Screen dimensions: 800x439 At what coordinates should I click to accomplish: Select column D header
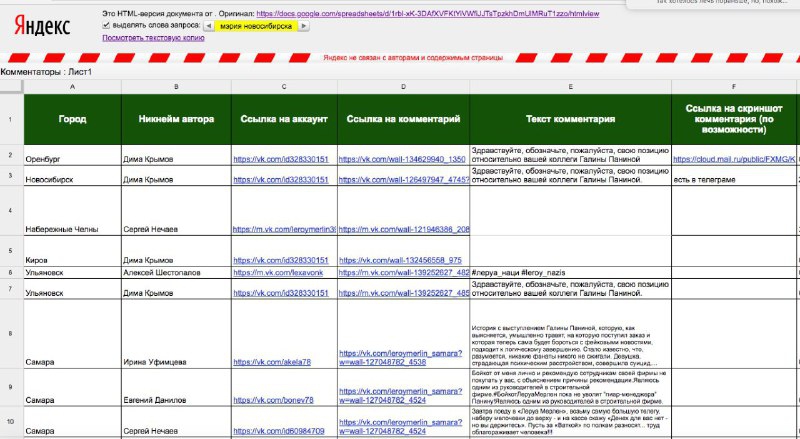click(x=404, y=87)
